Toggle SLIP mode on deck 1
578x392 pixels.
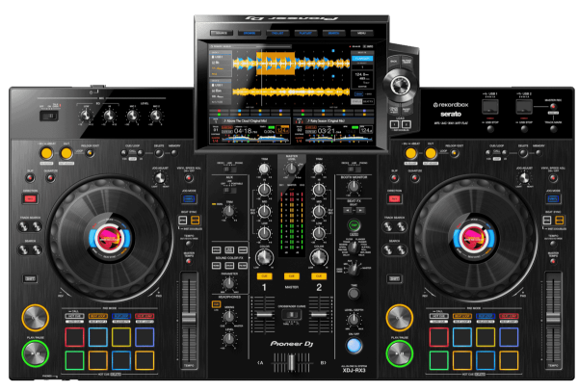point(30,178)
